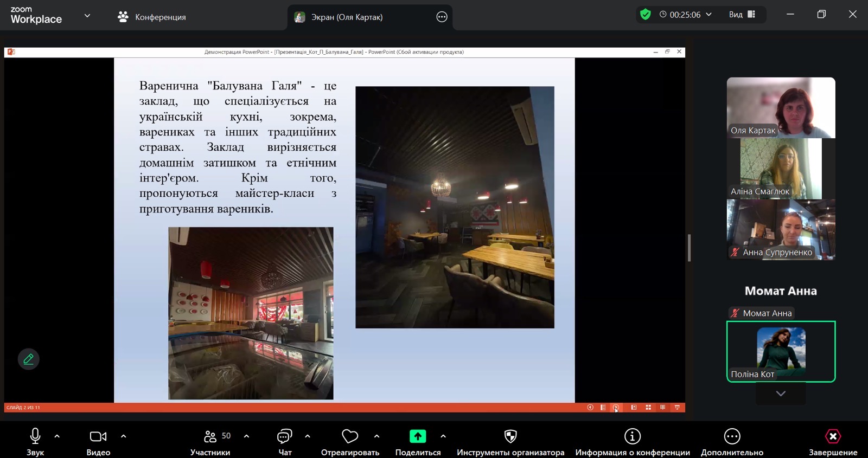
Task: Click the green annotation pencil icon
Action: (x=29, y=359)
